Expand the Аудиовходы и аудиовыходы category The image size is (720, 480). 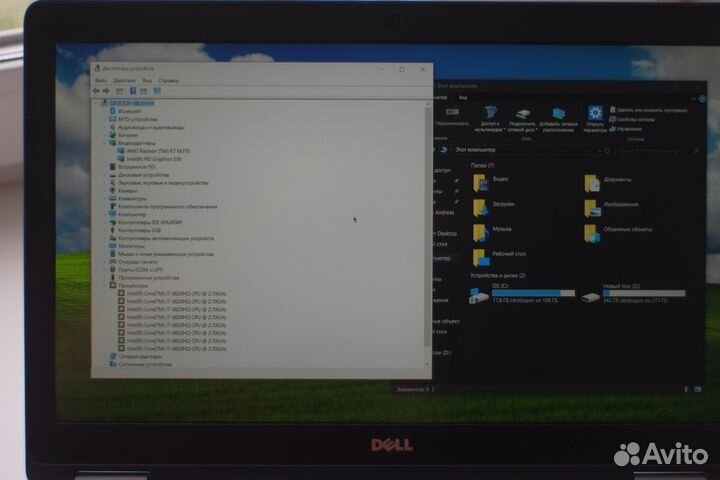pos(105,127)
